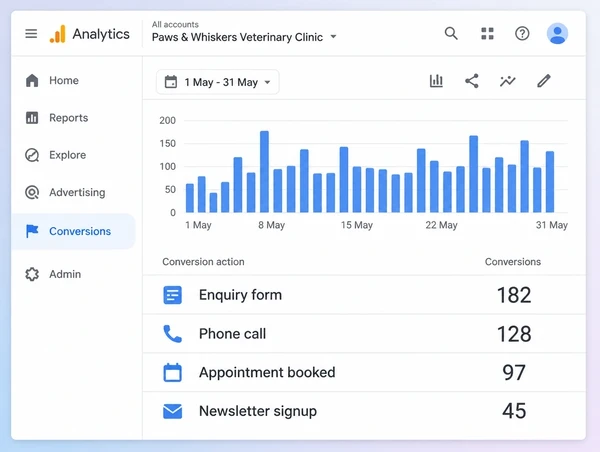
Task: Click the 22 May axis label
Action: tap(441, 225)
